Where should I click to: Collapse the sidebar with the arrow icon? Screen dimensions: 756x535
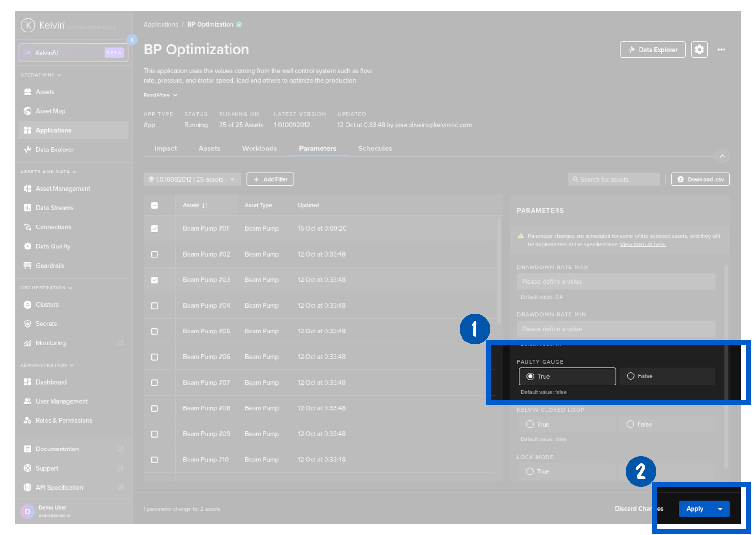click(132, 40)
